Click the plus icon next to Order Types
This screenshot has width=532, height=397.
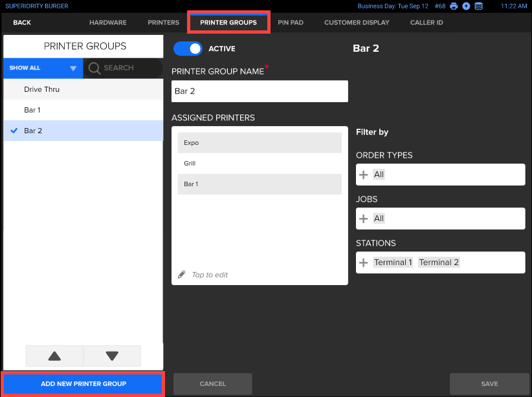[364, 174]
